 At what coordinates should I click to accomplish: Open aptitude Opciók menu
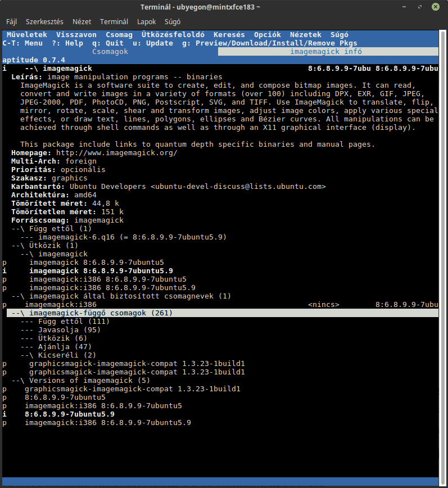tap(267, 34)
